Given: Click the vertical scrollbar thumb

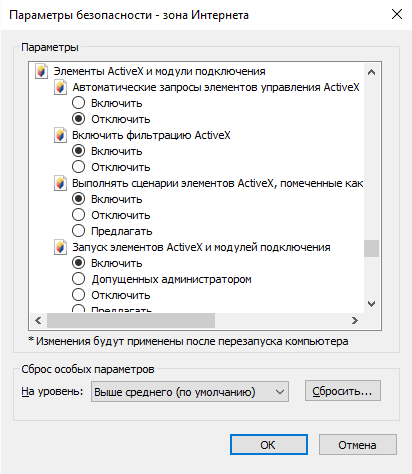Looking at the screenshot, I should click(371, 249).
